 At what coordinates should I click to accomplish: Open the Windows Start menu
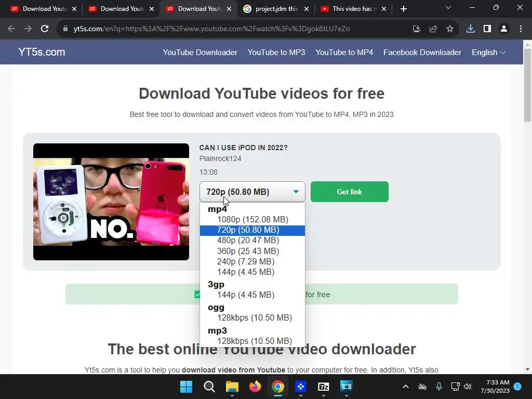pos(187,387)
